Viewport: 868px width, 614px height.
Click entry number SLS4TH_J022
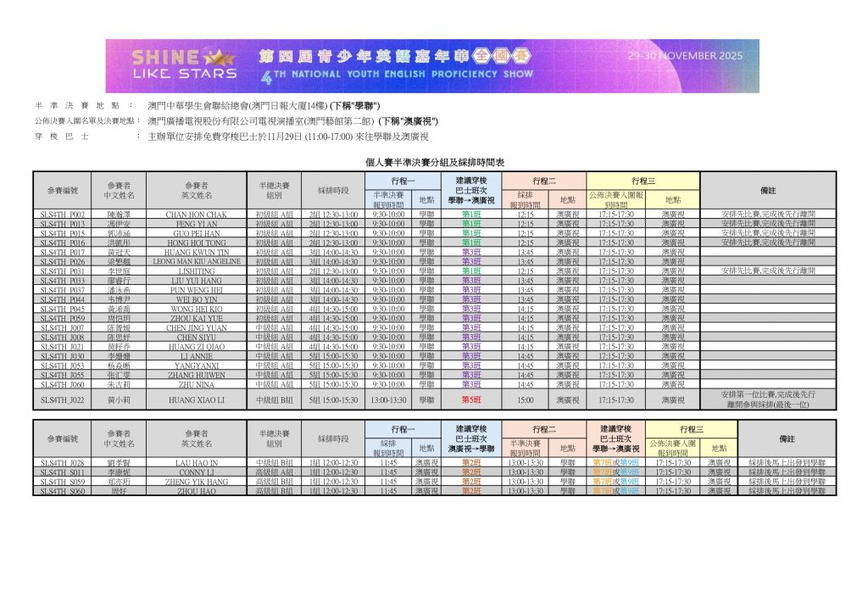click(64, 399)
